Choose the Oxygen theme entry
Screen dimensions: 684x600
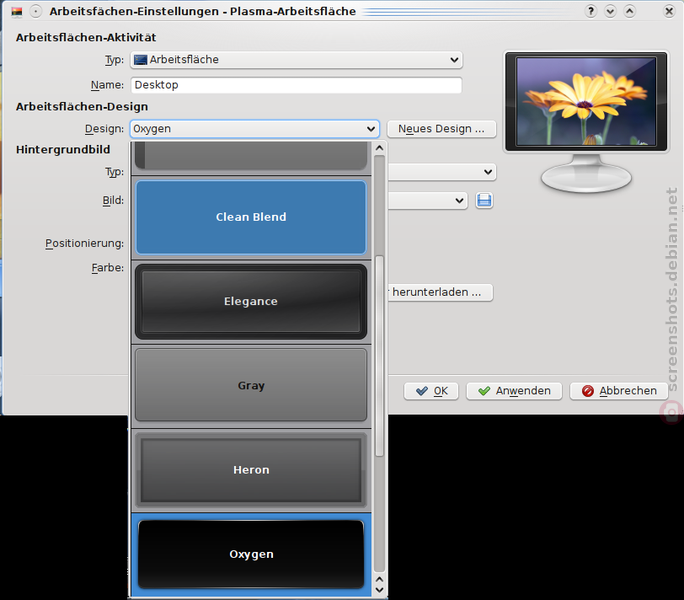click(251, 554)
